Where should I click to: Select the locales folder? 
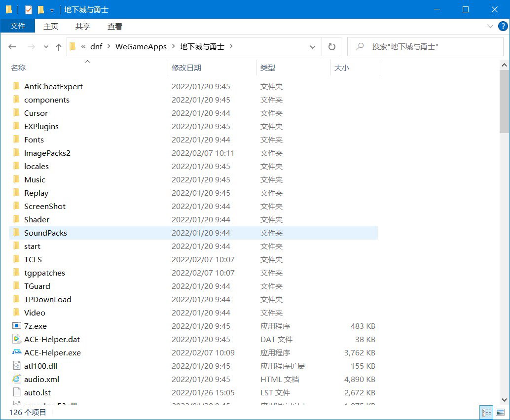tap(36, 167)
